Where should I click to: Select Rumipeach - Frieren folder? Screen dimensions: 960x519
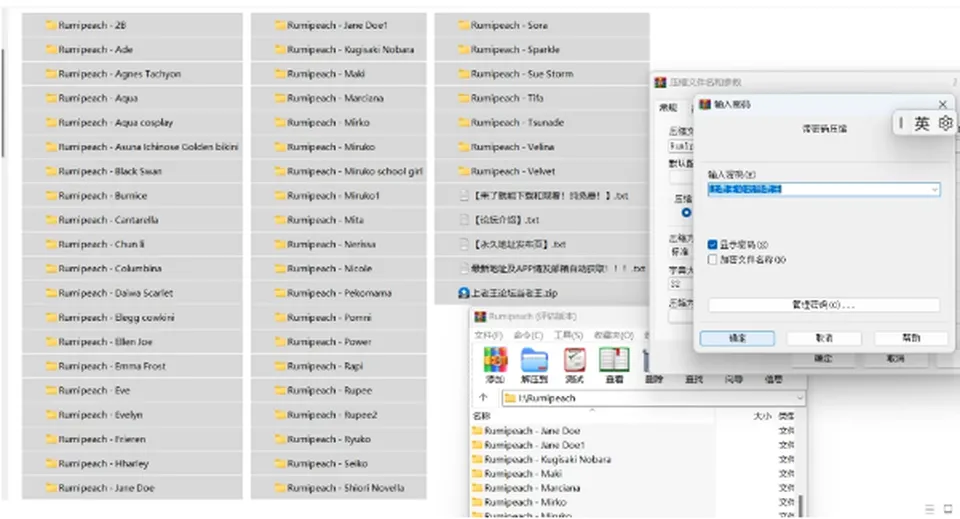[132, 439]
